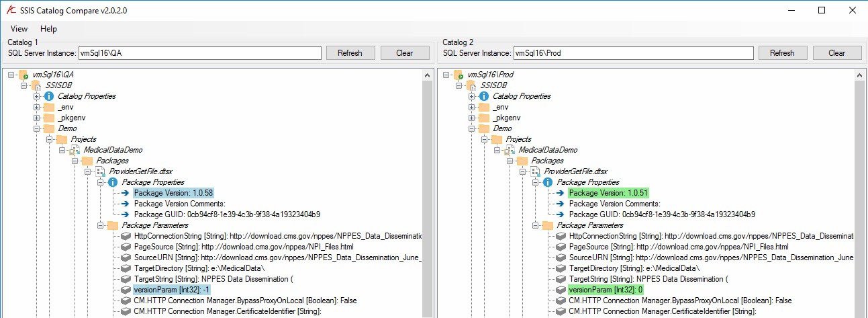Screen dimensions: 868x318
Task: Click HttpConnectionString parameter icon, left tree
Action: pyautogui.click(x=126, y=236)
